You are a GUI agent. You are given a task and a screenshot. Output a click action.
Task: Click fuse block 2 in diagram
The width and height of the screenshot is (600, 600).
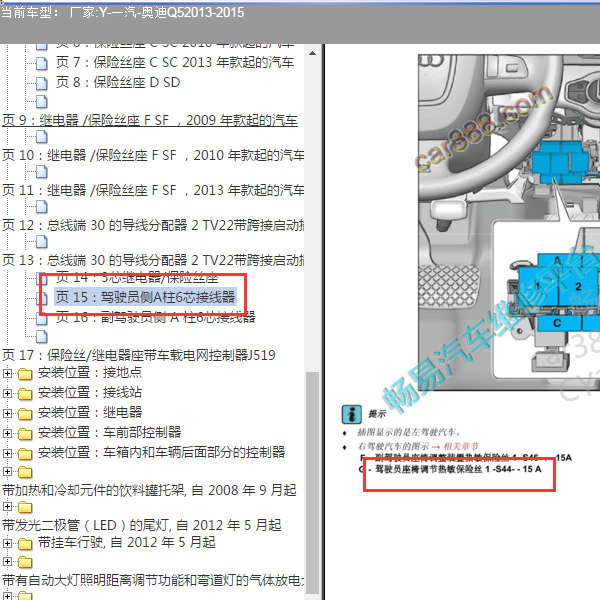coord(578,287)
